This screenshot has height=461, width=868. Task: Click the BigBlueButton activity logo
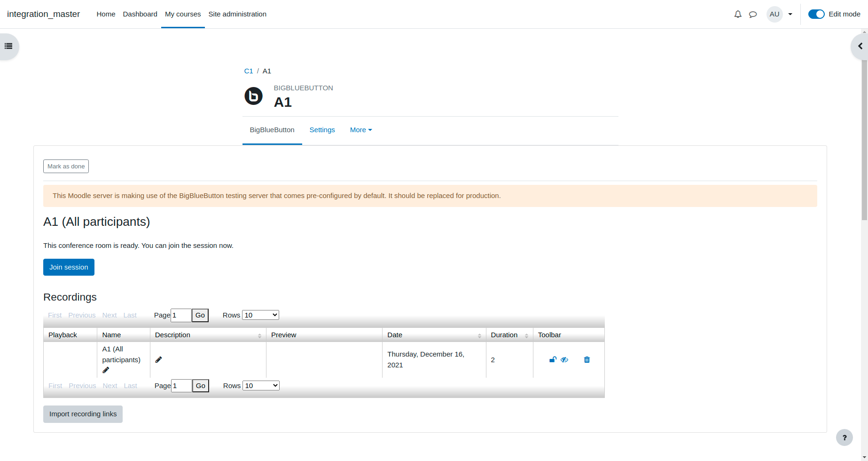[253, 96]
